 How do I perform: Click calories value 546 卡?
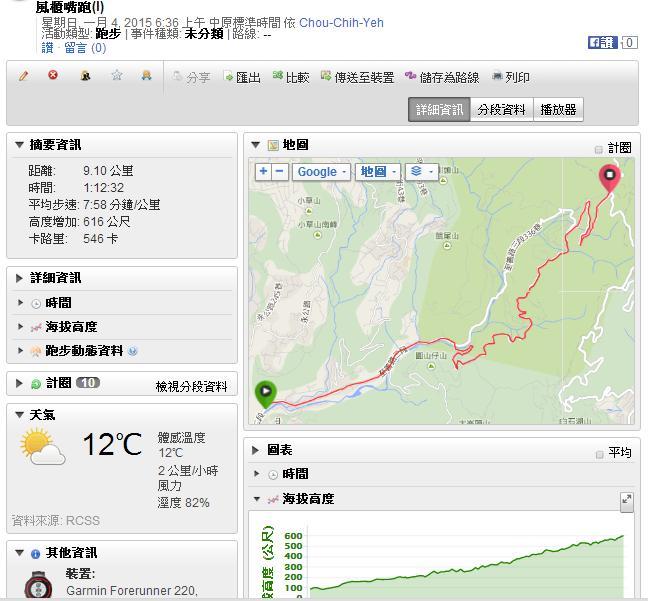(100, 238)
